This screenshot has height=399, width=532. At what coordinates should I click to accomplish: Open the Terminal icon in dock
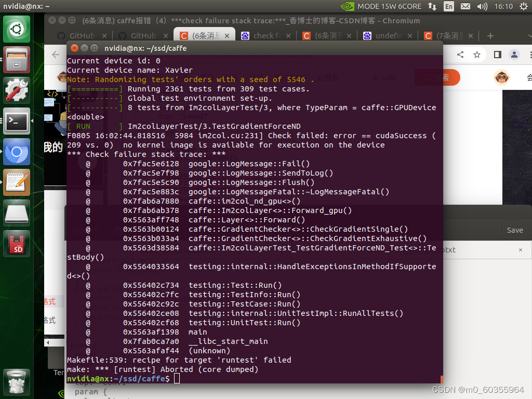tap(17, 121)
